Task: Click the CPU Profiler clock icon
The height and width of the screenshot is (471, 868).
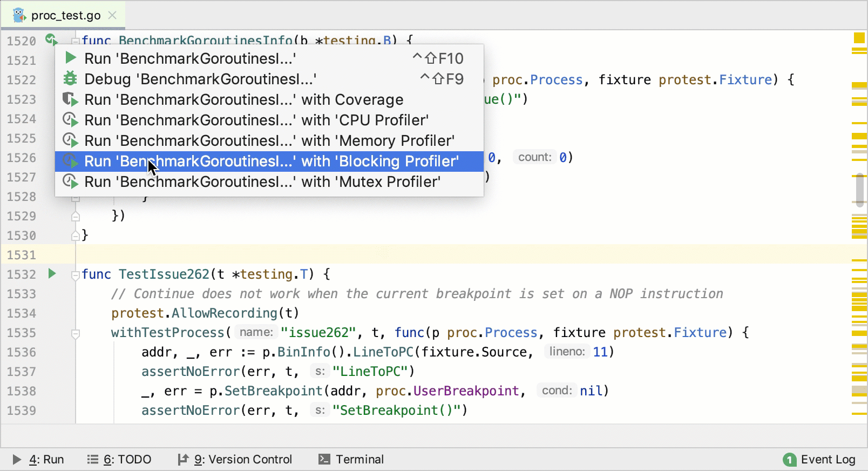Action: pos(70,119)
